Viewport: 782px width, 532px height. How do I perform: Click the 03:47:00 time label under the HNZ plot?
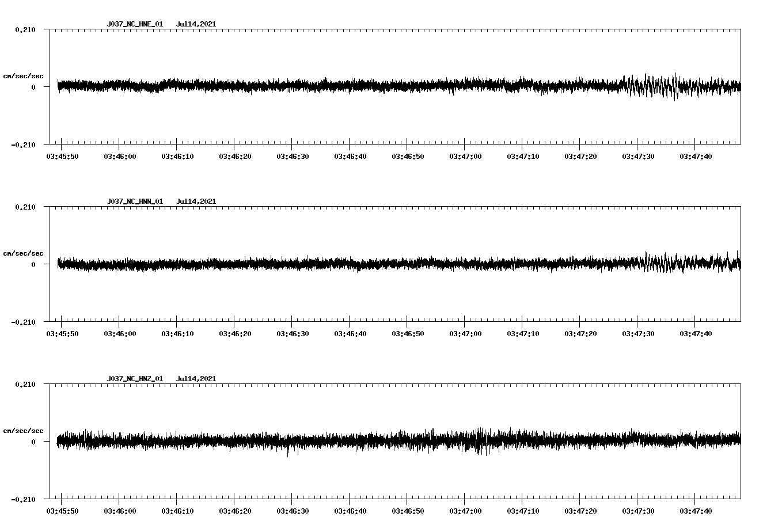pos(465,511)
